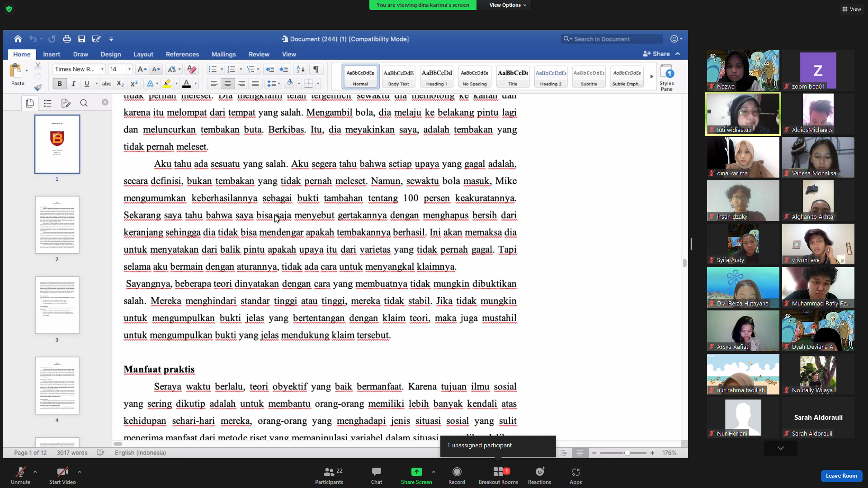This screenshot has height=488, width=868.
Task: Sort the selected text
Action: tap(300, 69)
